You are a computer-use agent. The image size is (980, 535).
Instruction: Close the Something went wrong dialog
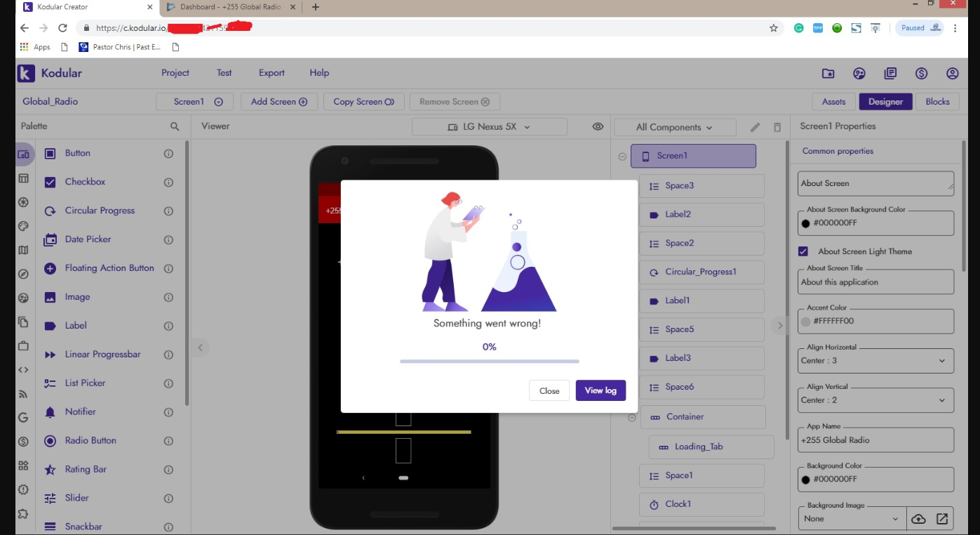(x=549, y=391)
